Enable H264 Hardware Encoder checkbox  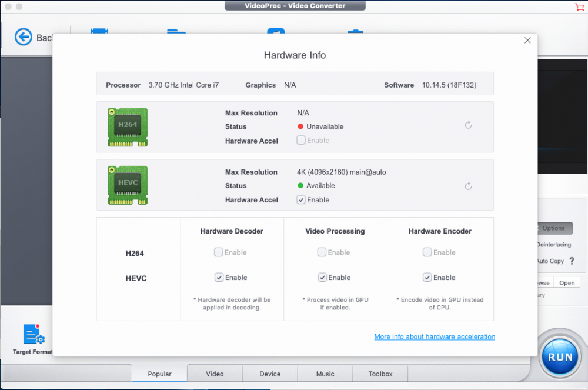[427, 252]
